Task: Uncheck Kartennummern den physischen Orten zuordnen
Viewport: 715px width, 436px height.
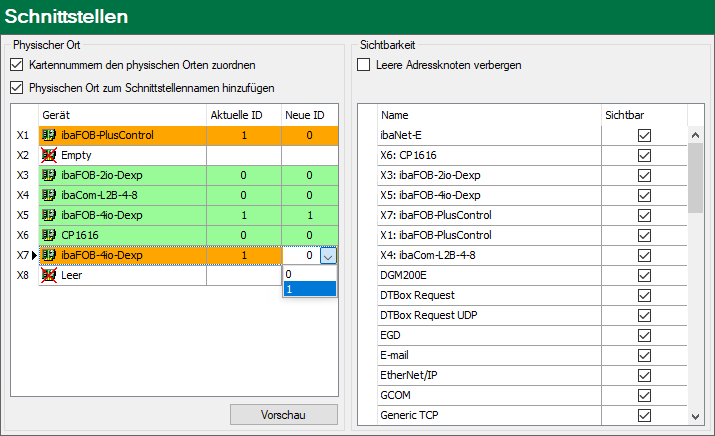Action: pyautogui.click(x=16, y=65)
